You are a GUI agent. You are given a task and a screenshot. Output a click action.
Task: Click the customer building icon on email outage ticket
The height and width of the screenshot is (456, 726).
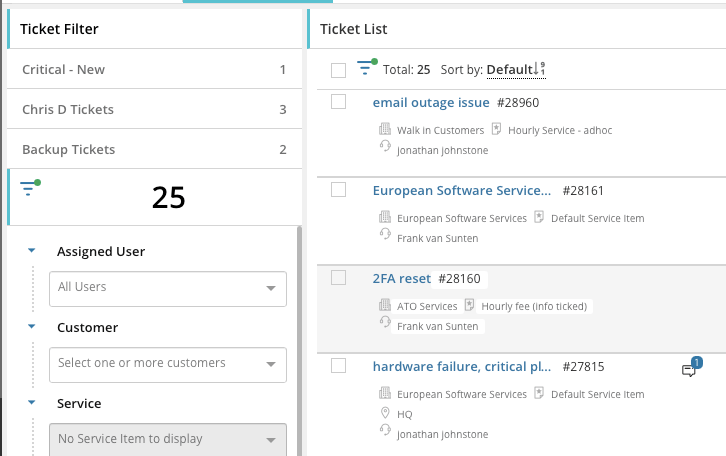click(x=384, y=130)
